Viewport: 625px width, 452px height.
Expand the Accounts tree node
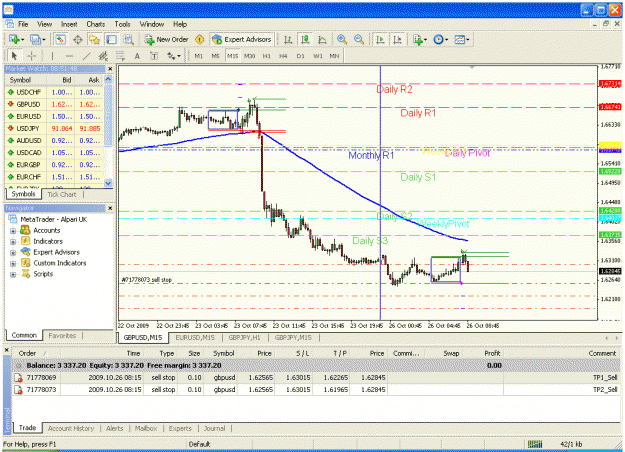(x=13, y=230)
